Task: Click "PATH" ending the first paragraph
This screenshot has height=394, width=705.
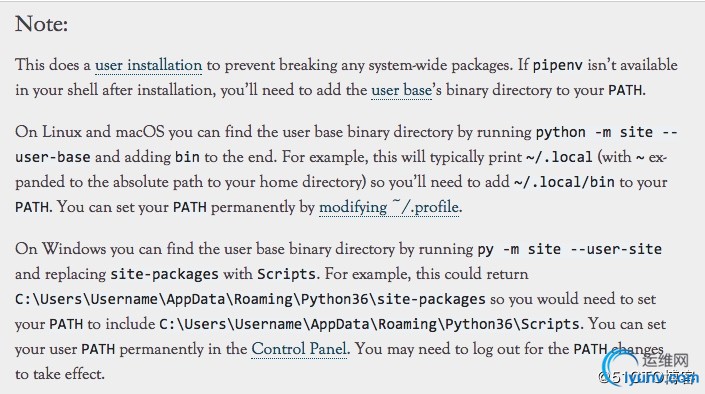Action: coord(625,90)
